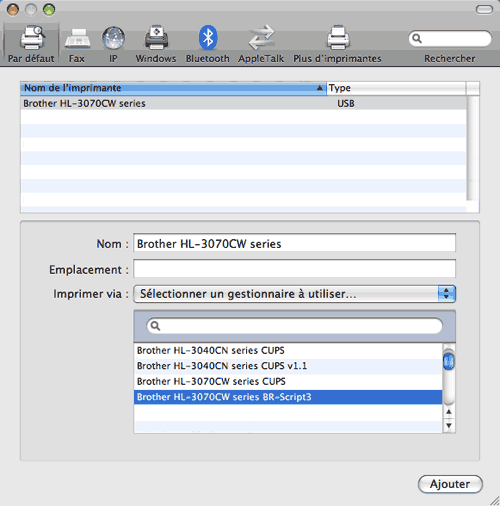Viewport: 500px width, 506px height.
Task: Click the Rechercher search field in toolbar
Action: pyautogui.click(x=450, y=39)
